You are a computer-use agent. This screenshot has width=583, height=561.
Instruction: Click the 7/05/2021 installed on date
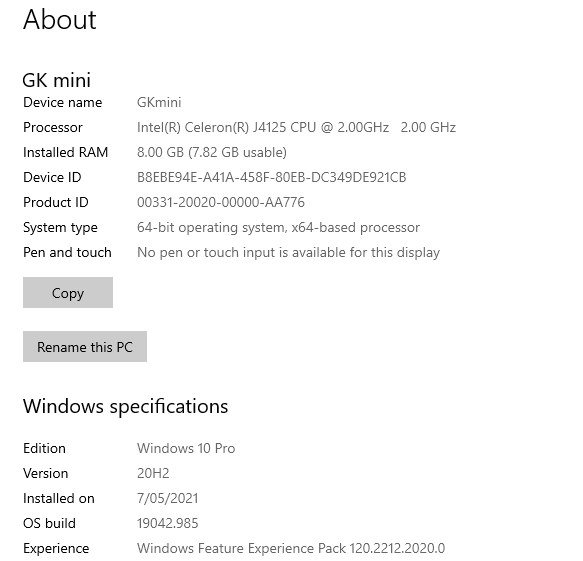point(168,498)
